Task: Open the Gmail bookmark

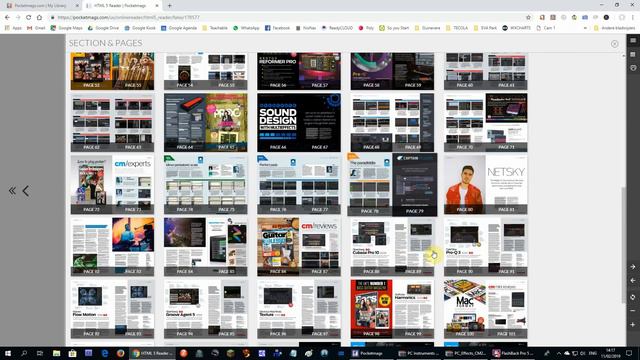Action: pos(36,28)
